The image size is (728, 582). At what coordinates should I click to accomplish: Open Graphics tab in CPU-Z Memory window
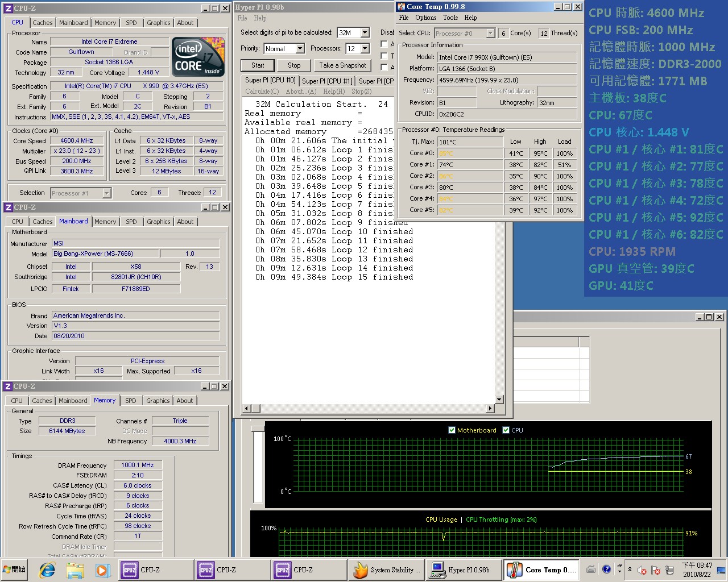(158, 401)
